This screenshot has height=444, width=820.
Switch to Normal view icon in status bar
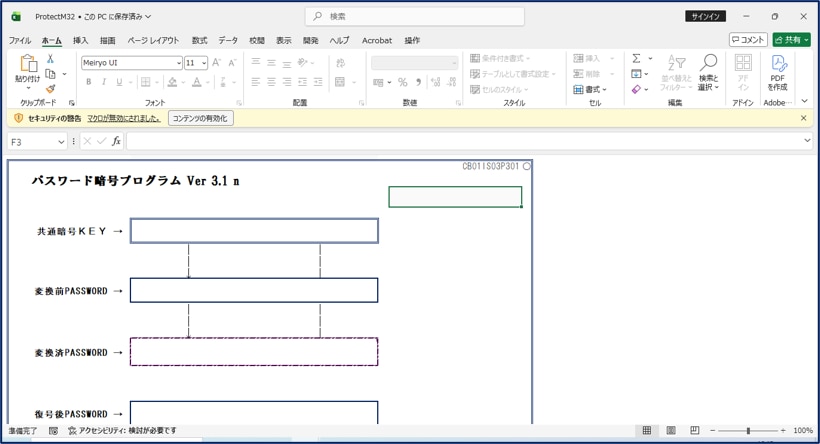(647, 430)
